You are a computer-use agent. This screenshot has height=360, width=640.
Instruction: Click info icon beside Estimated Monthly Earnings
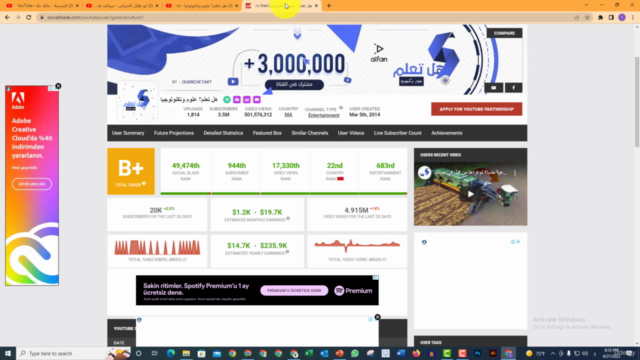coord(288,219)
